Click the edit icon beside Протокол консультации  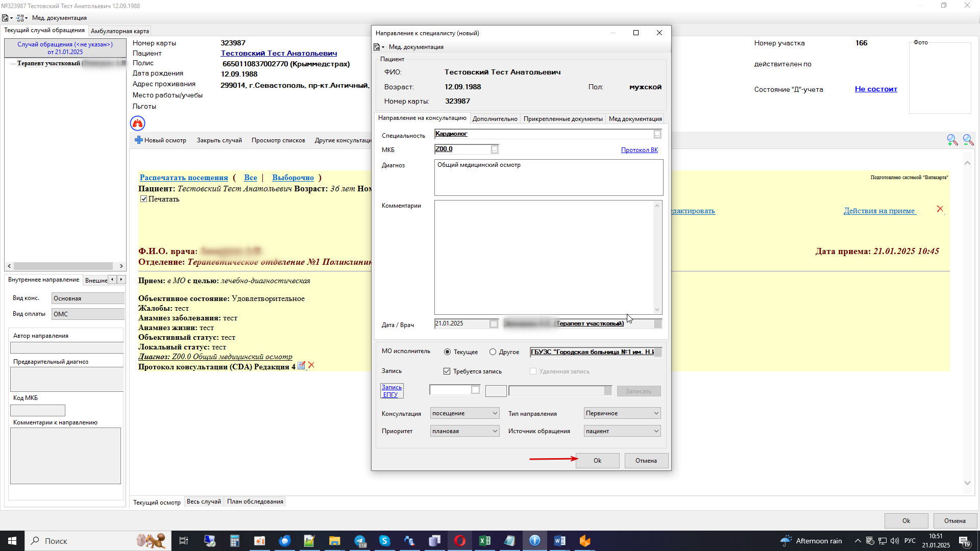(x=302, y=365)
